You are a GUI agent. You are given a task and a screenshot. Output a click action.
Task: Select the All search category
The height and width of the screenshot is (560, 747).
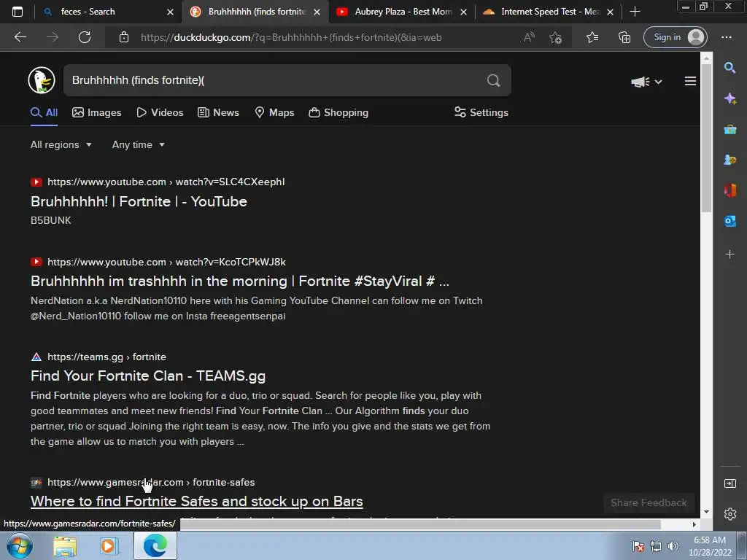pyautogui.click(x=44, y=113)
